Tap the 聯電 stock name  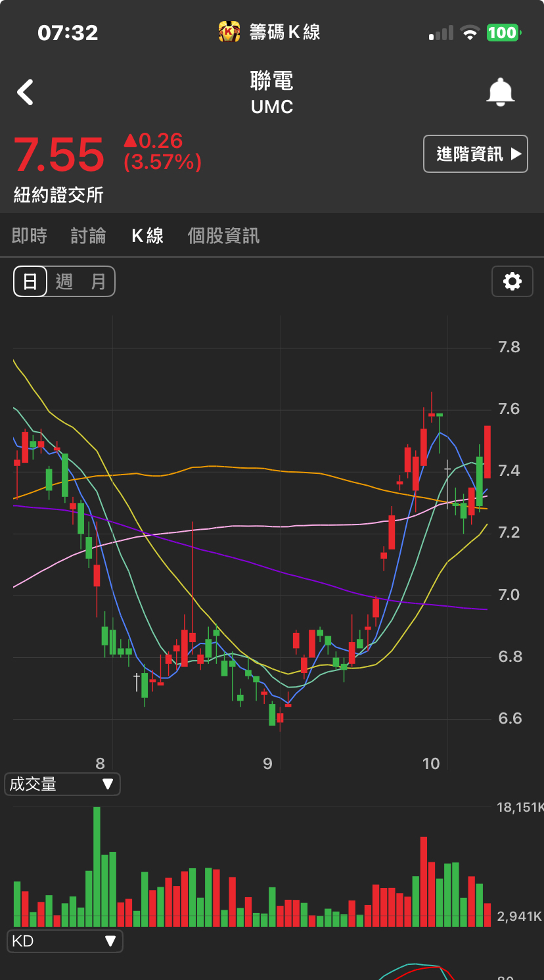click(272, 80)
